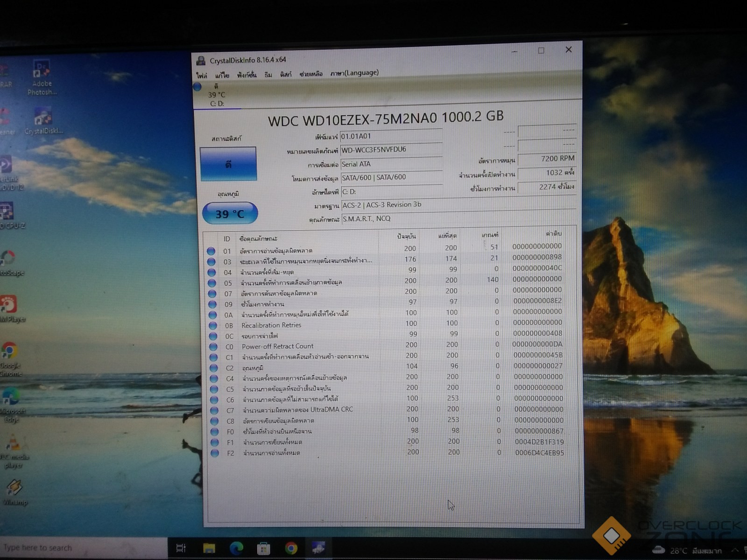Viewport: 747px width, 560px height.
Task: Open Task View from the taskbar
Action: 181,548
